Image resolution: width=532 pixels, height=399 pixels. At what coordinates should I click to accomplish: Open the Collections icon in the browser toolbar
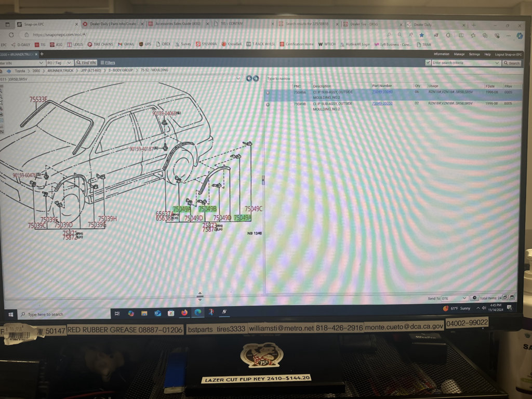point(485,35)
